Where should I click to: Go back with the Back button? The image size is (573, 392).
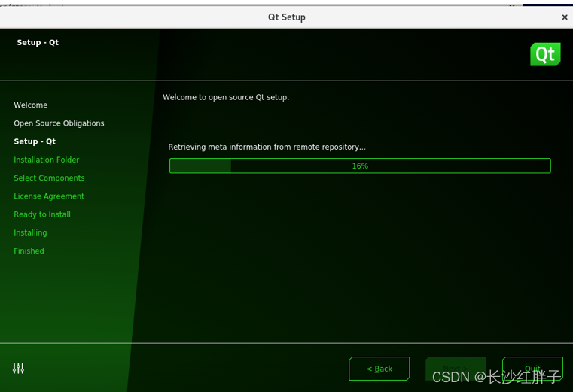pyautogui.click(x=379, y=369)
